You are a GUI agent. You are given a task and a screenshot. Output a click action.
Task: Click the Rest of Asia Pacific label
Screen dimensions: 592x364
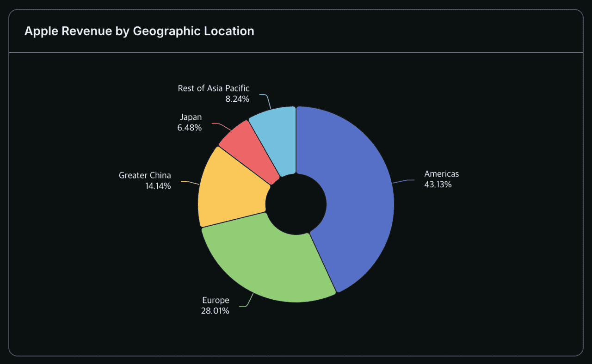coord(213,88)
